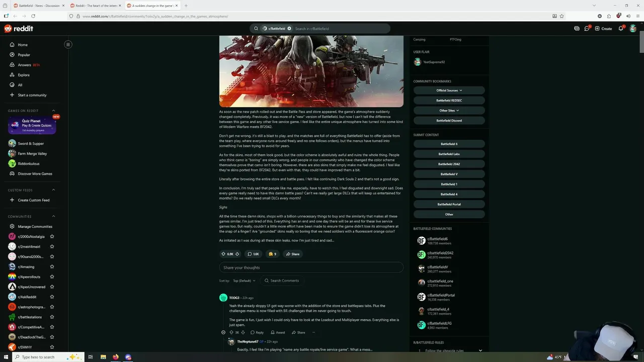The width and height of the screenshot is (644, 362).
Task: Reload the page in the browser
Action: pyautogui.click(x=33, y=16)
